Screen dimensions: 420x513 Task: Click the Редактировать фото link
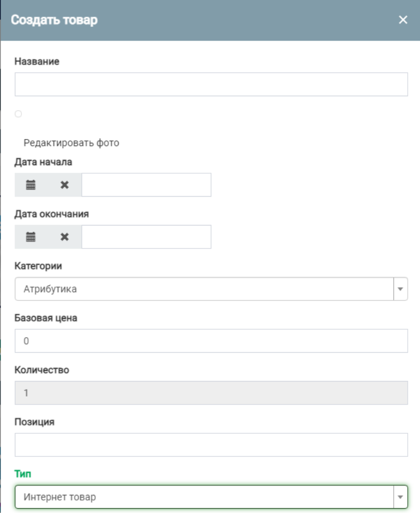coord(72,143)
